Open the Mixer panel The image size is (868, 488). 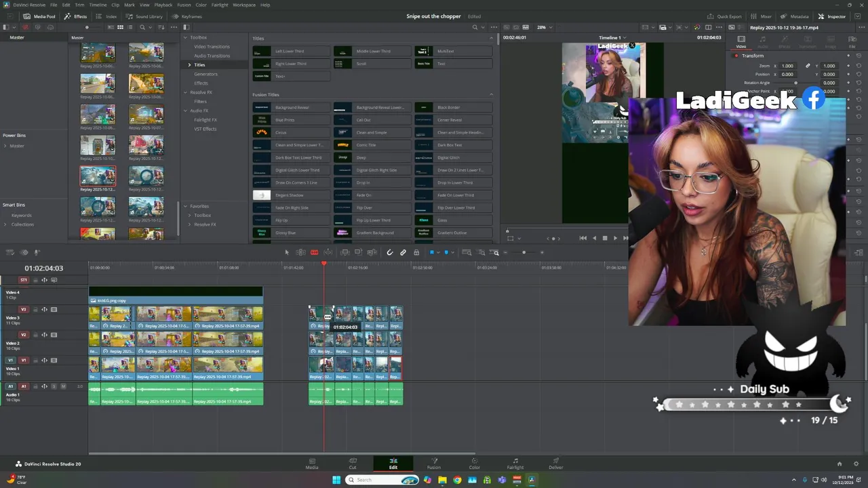pyautogui.click(x=762, y=16)
